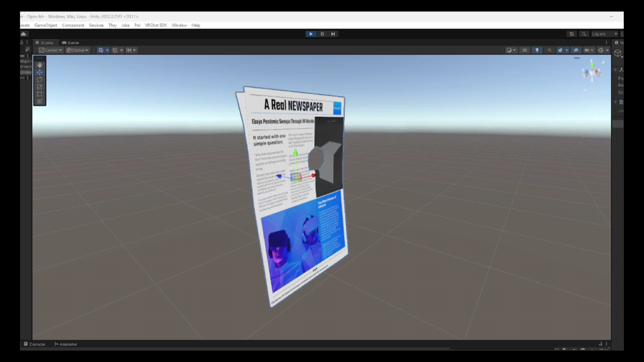This screenshot has height=362, width=644.
Task: Select the Scale tool
Action: (x=40, y=87)
